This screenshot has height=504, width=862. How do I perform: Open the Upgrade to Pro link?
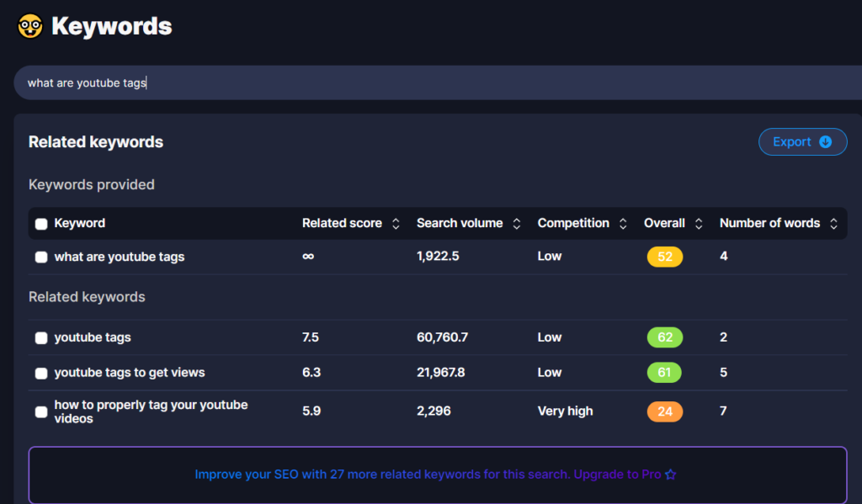point(617,475)
